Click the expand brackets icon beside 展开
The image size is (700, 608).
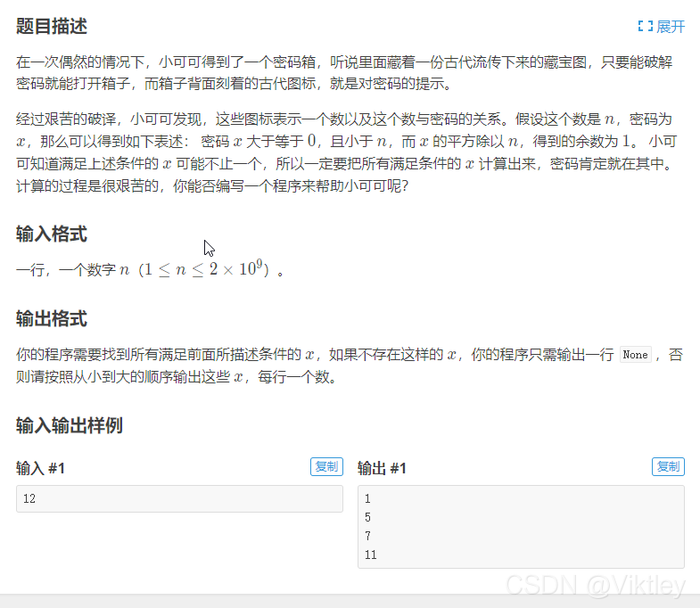645,27
